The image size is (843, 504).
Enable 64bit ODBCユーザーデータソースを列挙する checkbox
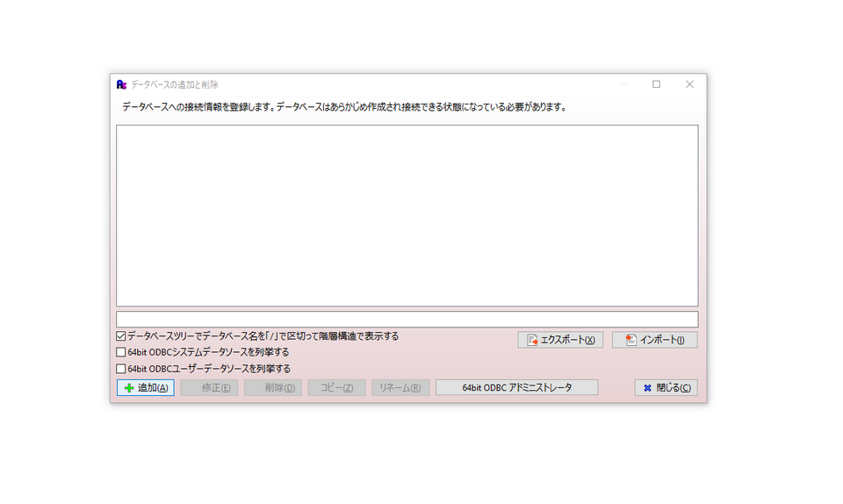[x=121, y=369]
